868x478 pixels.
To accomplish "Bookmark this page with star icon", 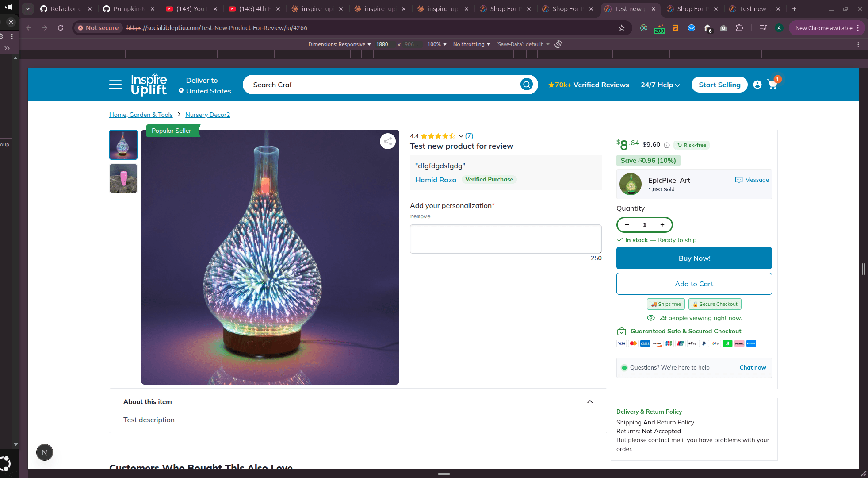I will [622, 28].
